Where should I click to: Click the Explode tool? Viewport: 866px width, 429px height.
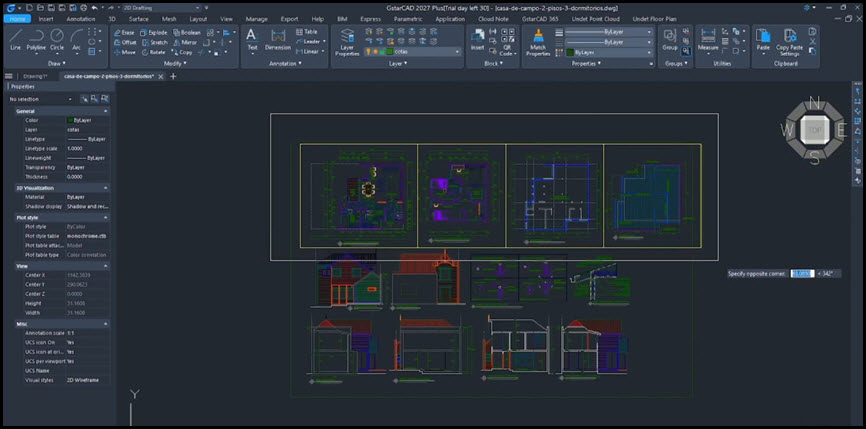(x=154, y=33)
